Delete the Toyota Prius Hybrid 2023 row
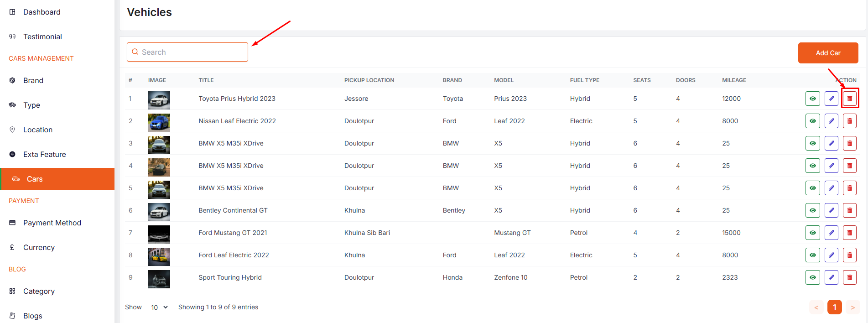 [849, 99]
